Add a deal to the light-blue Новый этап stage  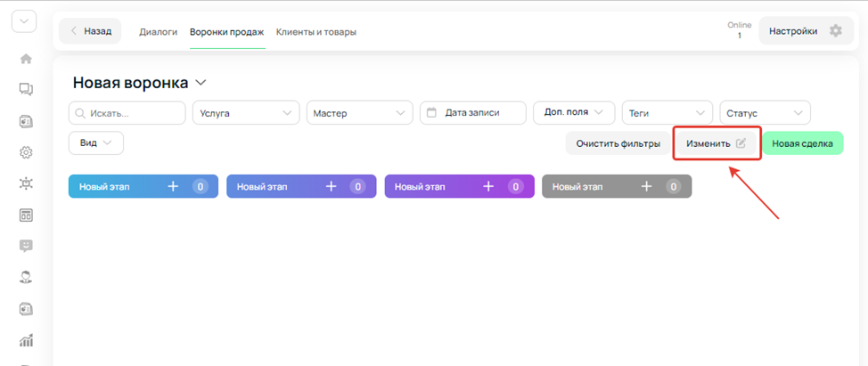[173, 186]
